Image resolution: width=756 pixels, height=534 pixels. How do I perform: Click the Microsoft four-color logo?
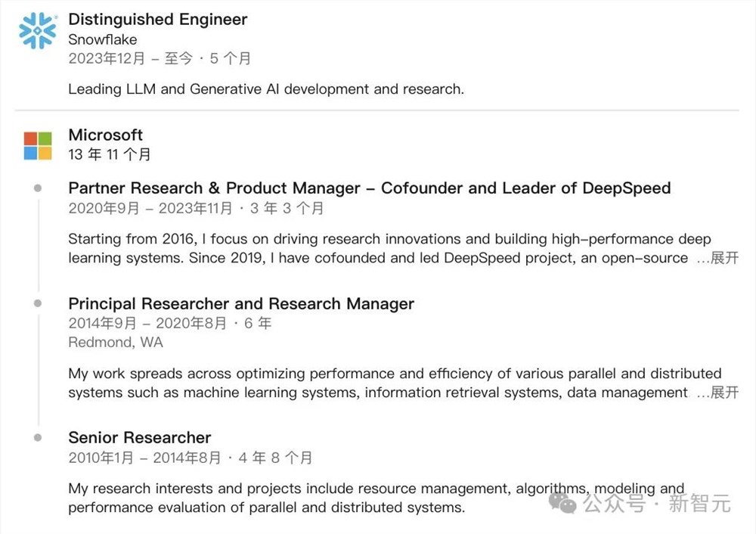tap(38, 145)
